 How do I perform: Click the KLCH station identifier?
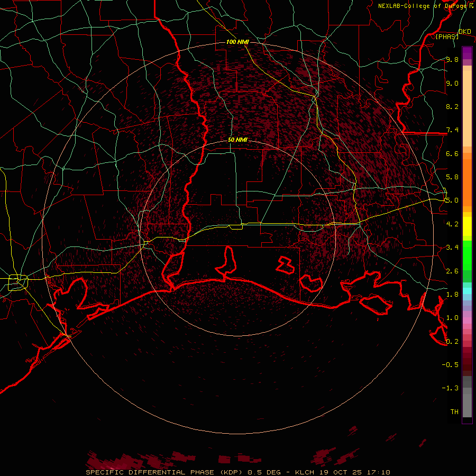[305, 472]
